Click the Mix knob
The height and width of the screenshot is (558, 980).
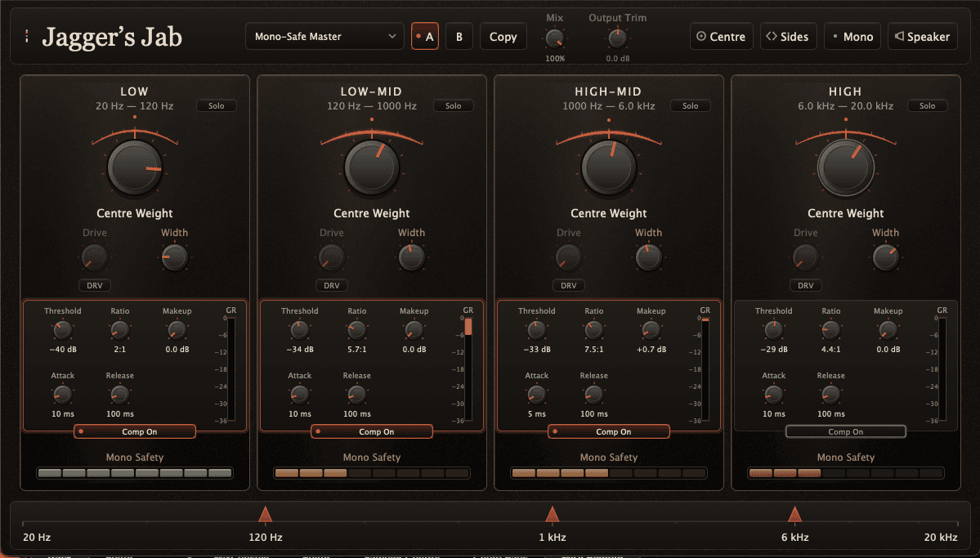(x=554, y=38)
